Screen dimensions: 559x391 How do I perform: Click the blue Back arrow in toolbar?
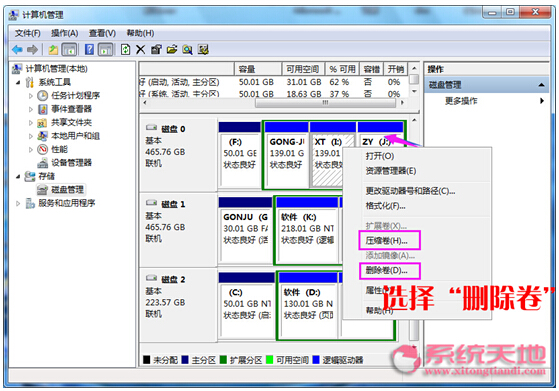(x=17, y=50)
